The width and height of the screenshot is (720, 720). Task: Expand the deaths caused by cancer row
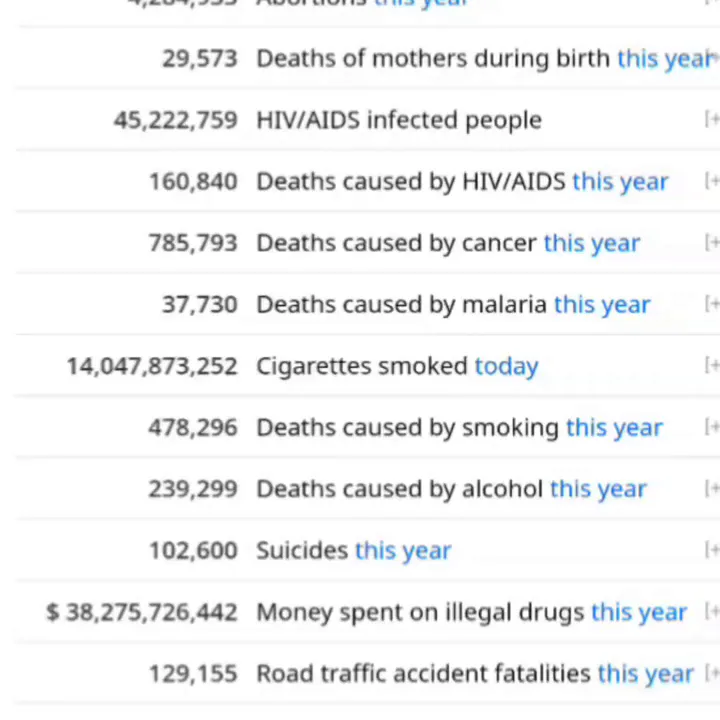(712, 243)
